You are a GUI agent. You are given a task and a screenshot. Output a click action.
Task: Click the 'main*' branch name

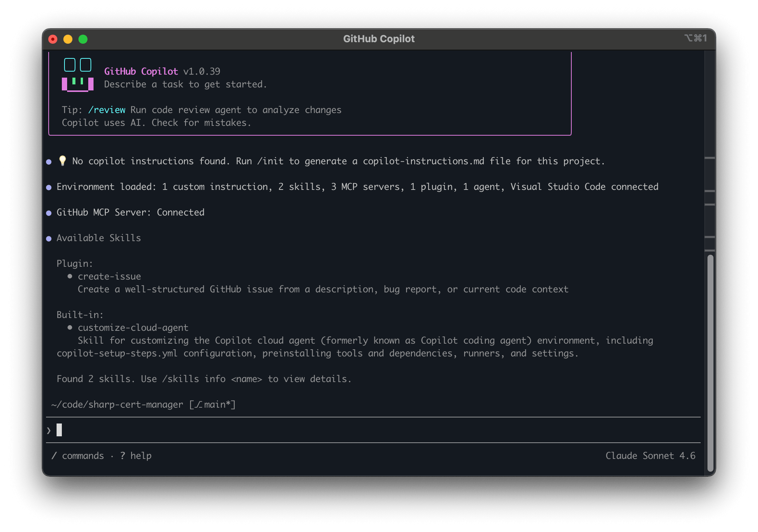tap(217, 405)
